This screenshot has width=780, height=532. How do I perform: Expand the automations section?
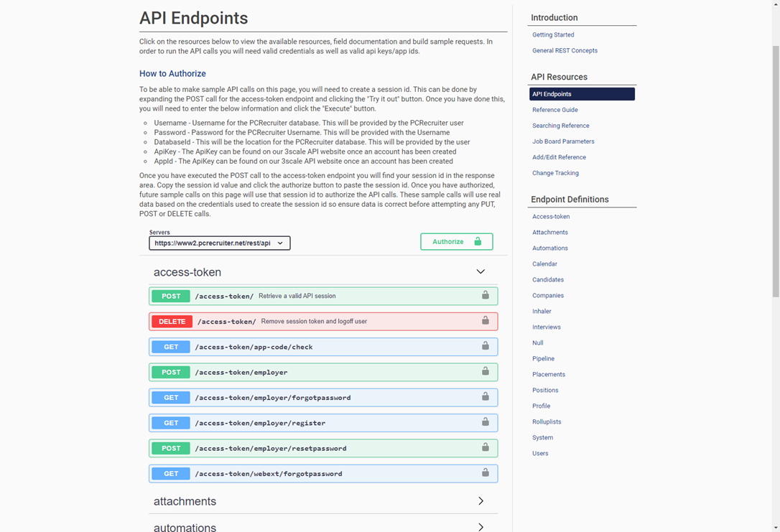point(480,527)
